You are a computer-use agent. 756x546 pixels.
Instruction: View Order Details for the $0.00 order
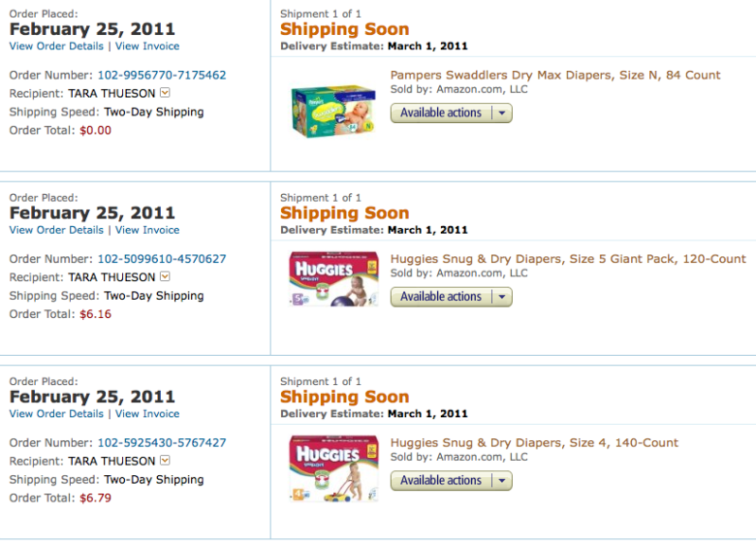point(57,46)
